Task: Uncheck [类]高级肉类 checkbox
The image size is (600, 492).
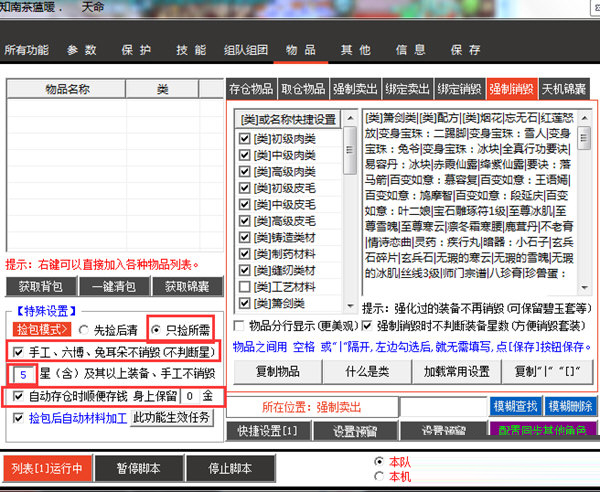Action: click(x=245, y=171)
